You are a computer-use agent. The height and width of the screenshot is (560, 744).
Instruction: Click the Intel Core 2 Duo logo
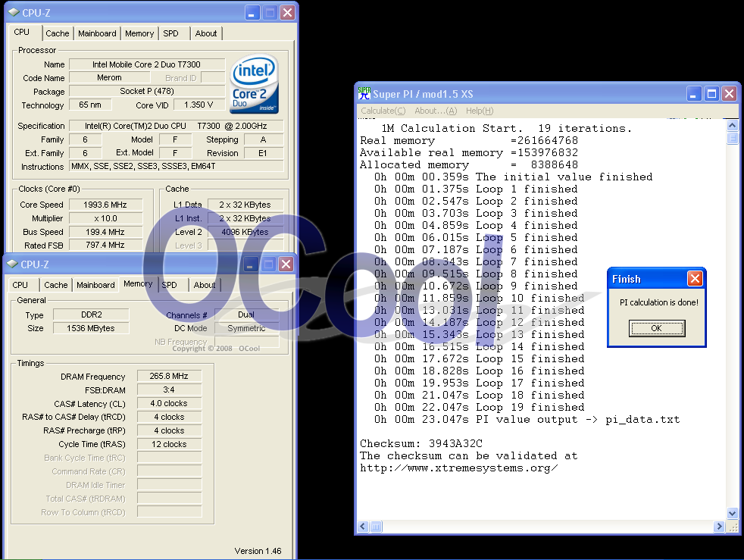coord(255,84)
